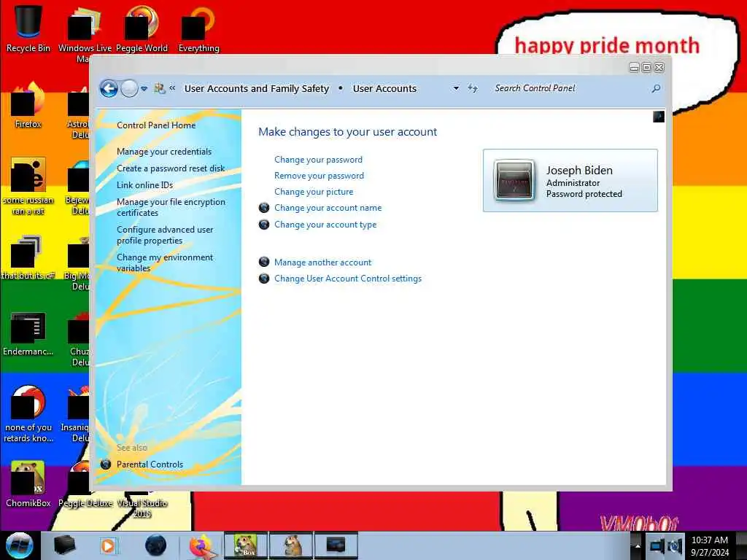Click the Back arrow in Control Panel
Image resolution: width=747 pixels, height=560 pixels.
109,88
